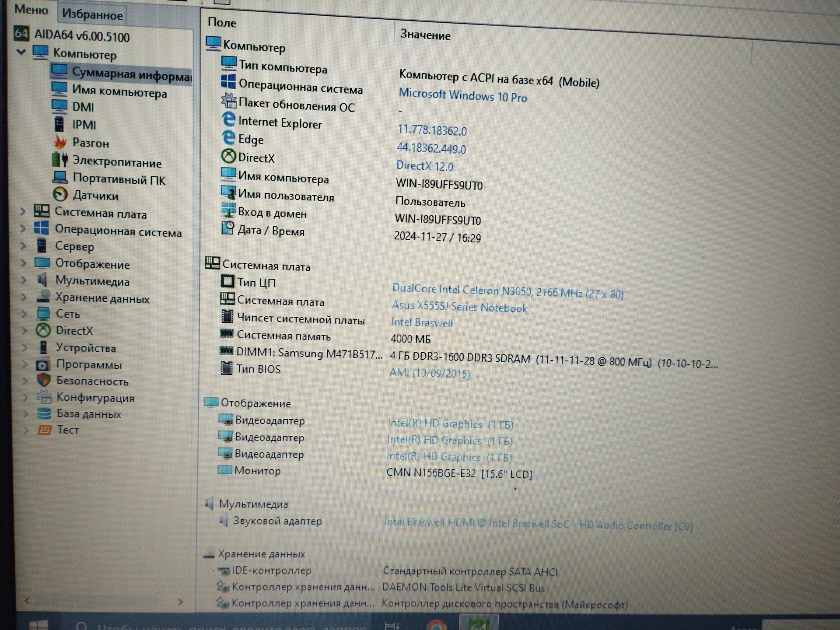
Task: Click the Тест benchmark icon
Action: pyautogui.click(x=44, y=430)
